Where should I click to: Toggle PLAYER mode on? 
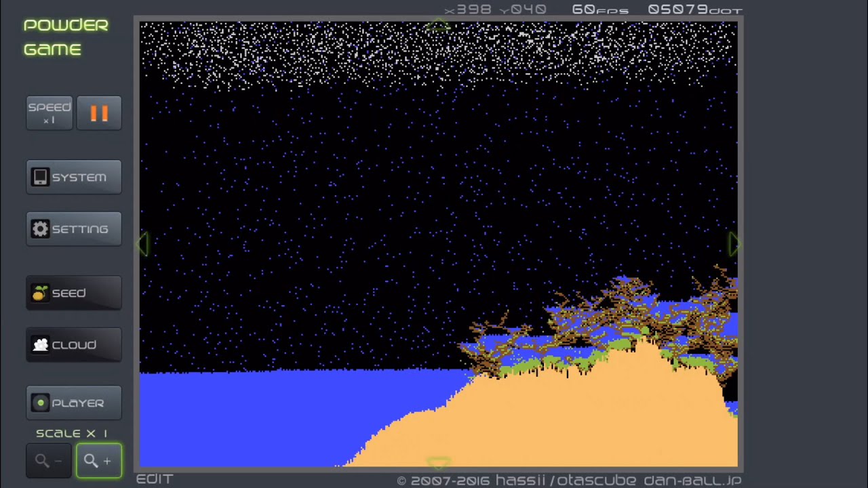pos(73,403)
